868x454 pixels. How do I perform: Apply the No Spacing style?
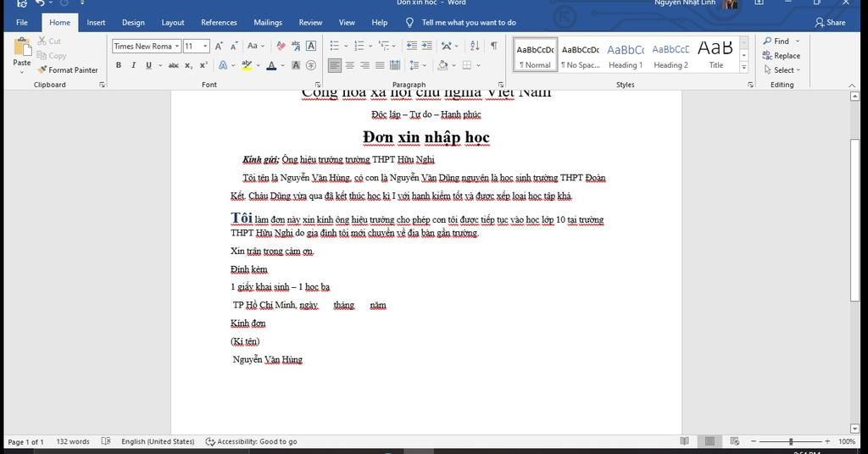coord(580,55)
